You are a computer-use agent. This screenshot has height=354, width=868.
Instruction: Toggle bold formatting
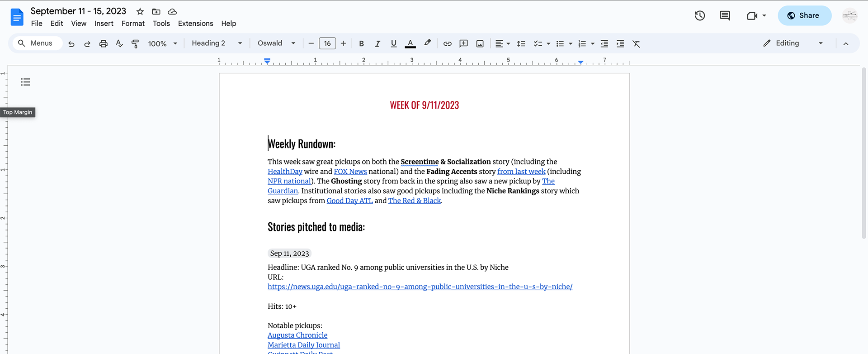361,43
